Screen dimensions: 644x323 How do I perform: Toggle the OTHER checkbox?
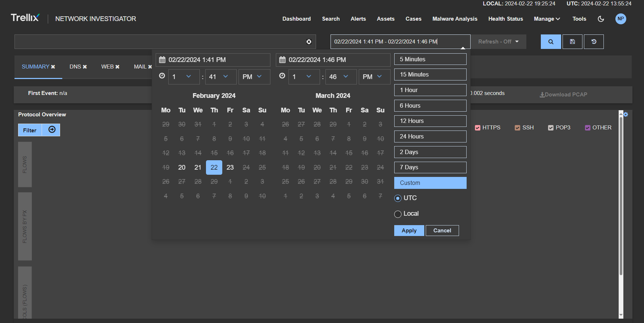pyautogui.click(x=588, y=128)
